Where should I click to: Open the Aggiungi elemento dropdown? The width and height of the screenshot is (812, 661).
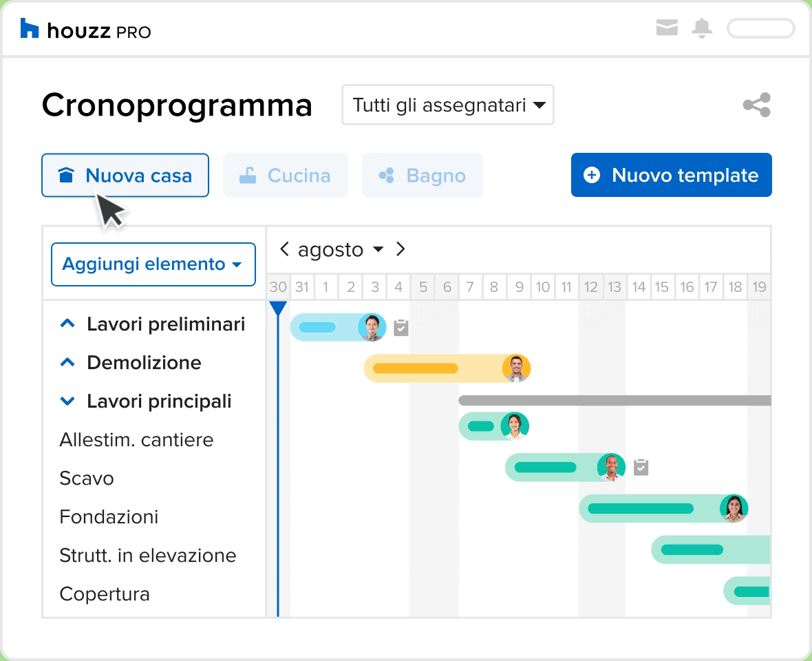(x=153, y=264)
